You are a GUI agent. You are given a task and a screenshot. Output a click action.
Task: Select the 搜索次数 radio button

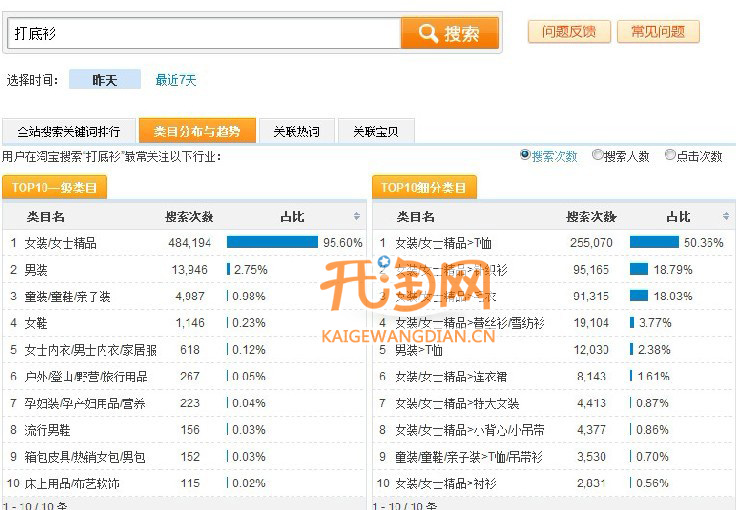pyautogui.click(x=525, y=155)
